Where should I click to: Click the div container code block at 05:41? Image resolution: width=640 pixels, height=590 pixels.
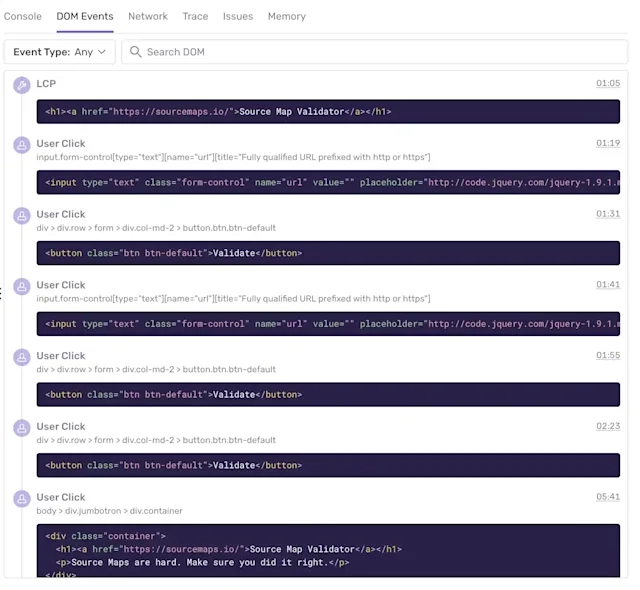(328, 550)
